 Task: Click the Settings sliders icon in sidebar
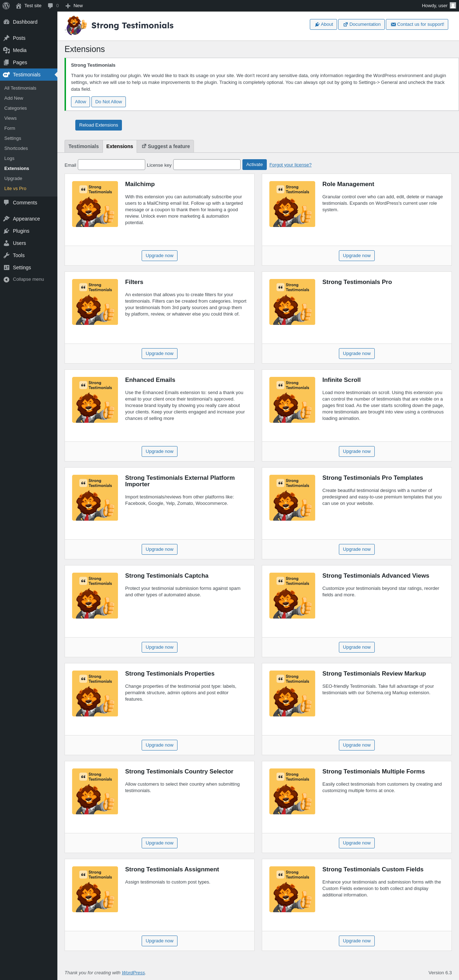click(6, 268)
